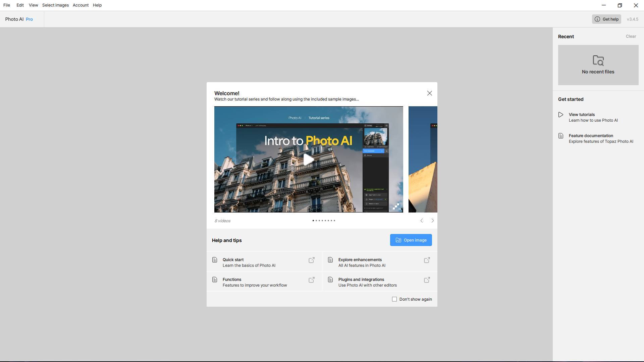Open the Account menu
The height and width of the screenshot is (362, 644).
point(80,5)
